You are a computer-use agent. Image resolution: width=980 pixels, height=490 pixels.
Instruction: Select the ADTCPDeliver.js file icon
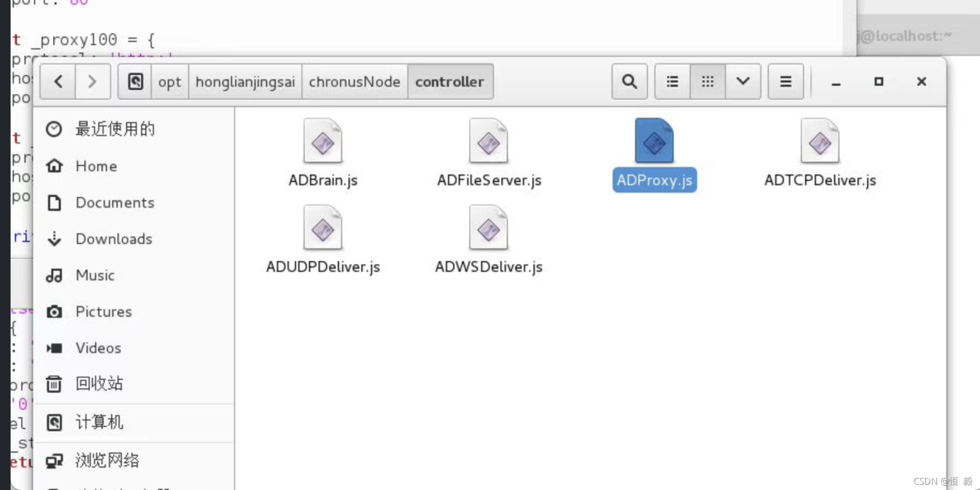[820, 141]
